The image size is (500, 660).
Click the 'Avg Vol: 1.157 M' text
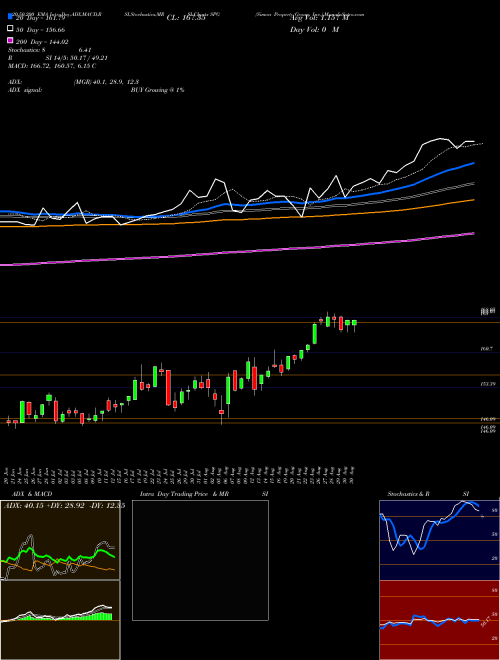click(x=319, y=18)
